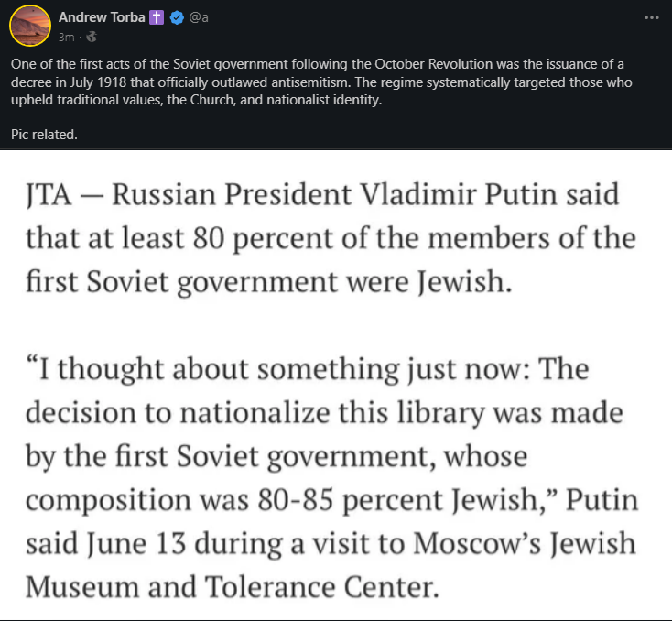Click the dot separator after timestamp

[80, 38]
